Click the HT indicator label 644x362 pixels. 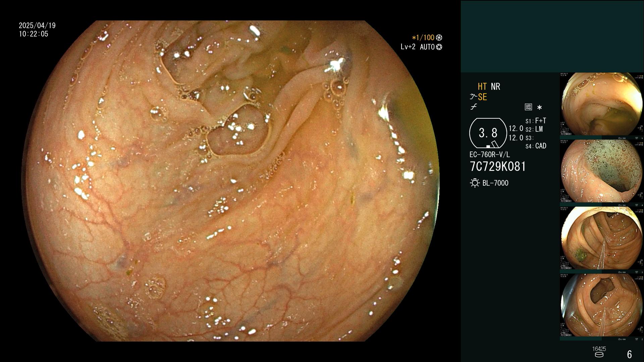coord(482,86)
